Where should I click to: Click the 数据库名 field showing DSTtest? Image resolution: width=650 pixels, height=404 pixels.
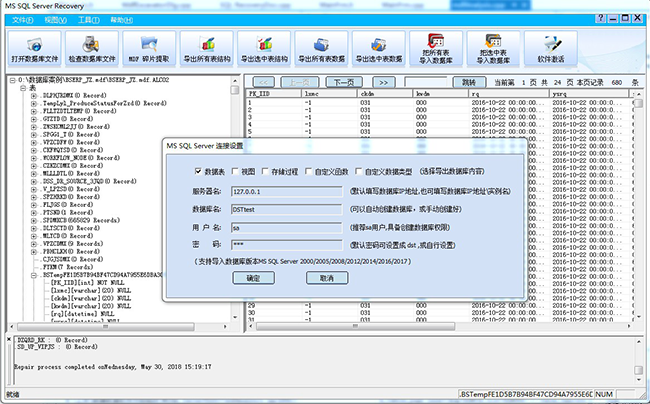coord(287,209)
